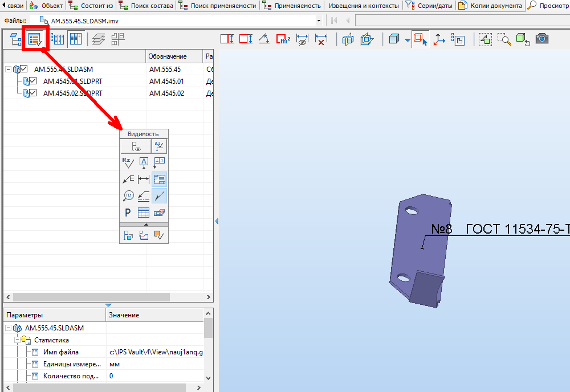The image size is (570, 392).
Task: Select the area measurement m² tool
Action: pyautogui.click(x=283, y=39)
